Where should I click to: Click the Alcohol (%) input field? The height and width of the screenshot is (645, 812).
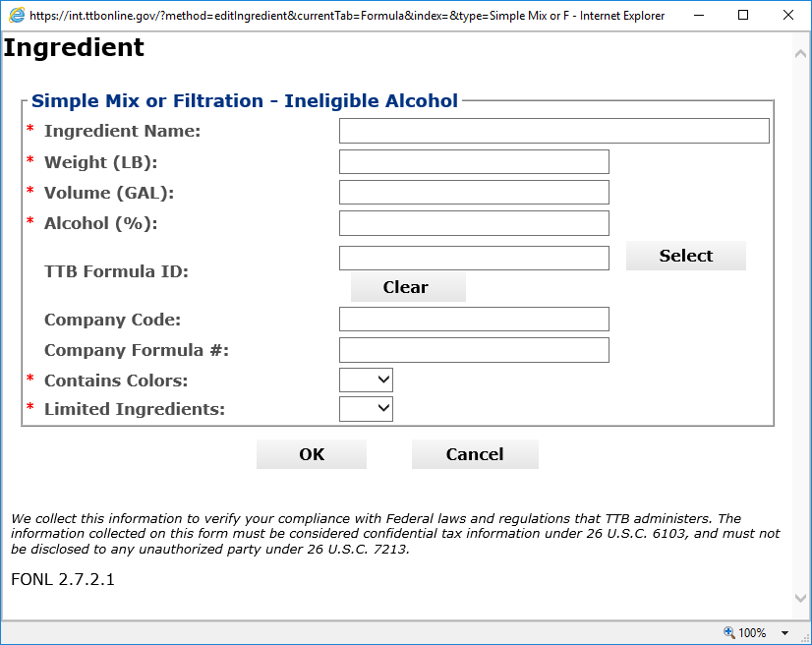pos(474,223)
